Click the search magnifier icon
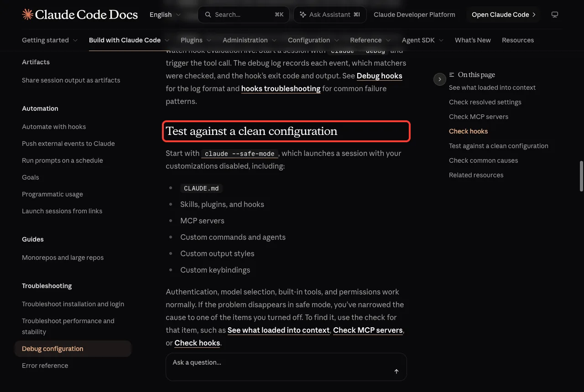 (x=208, y=15)
